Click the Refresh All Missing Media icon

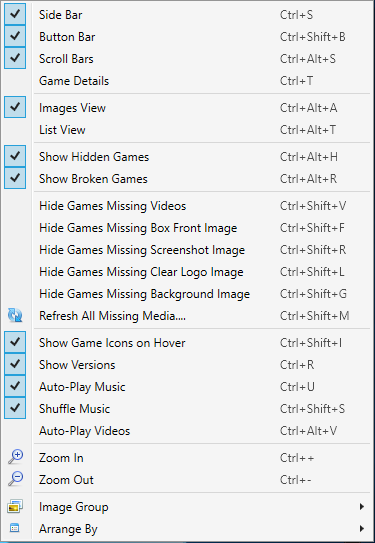pos(15,315)
